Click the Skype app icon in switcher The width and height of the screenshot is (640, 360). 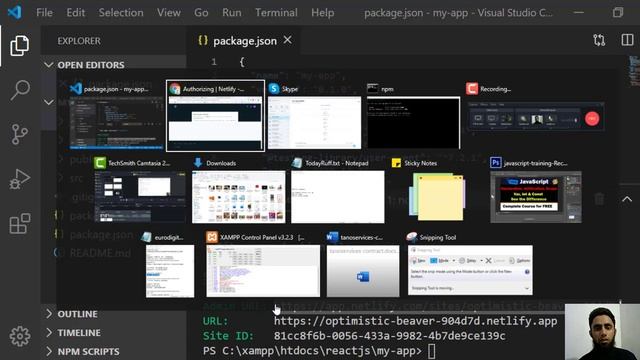coord(274,89)
